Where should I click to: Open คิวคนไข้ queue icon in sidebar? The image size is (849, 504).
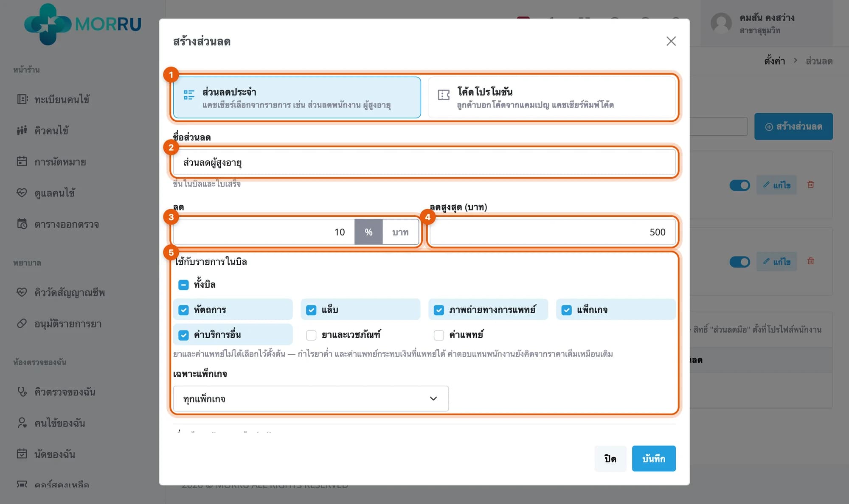[x=22, y=130]
